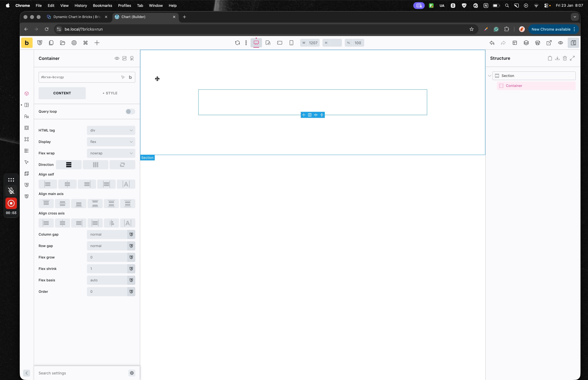Open Flex grow CSS variable picker

(x=131, y=257)
